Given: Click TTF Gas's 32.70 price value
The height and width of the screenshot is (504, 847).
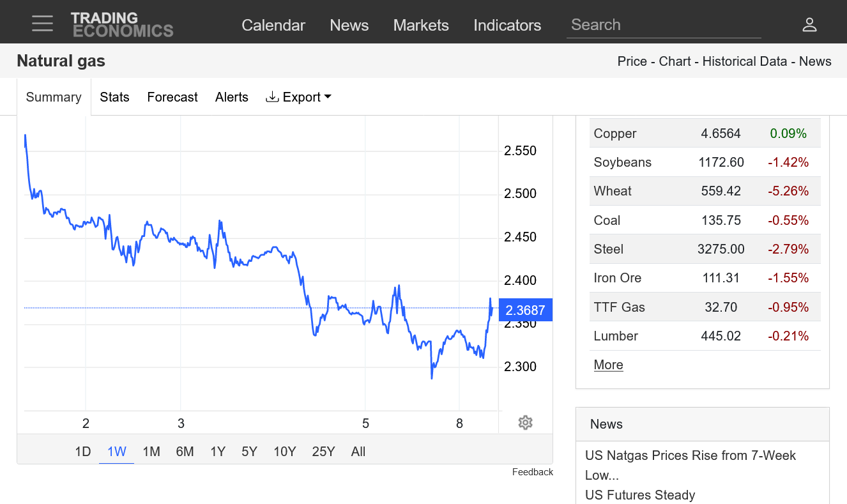Looking at the screenshot, I should pyautogui.click(x=721, y=307).
